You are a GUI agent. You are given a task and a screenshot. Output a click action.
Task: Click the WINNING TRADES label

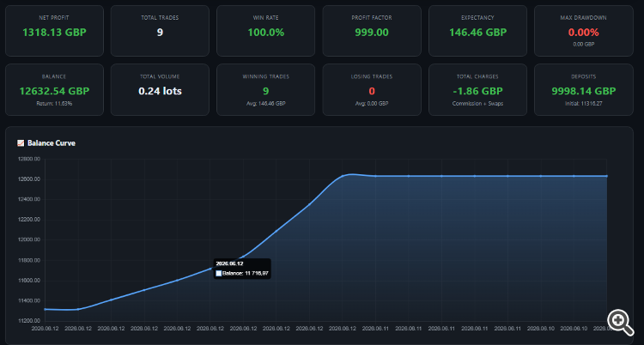coord(265,76)
